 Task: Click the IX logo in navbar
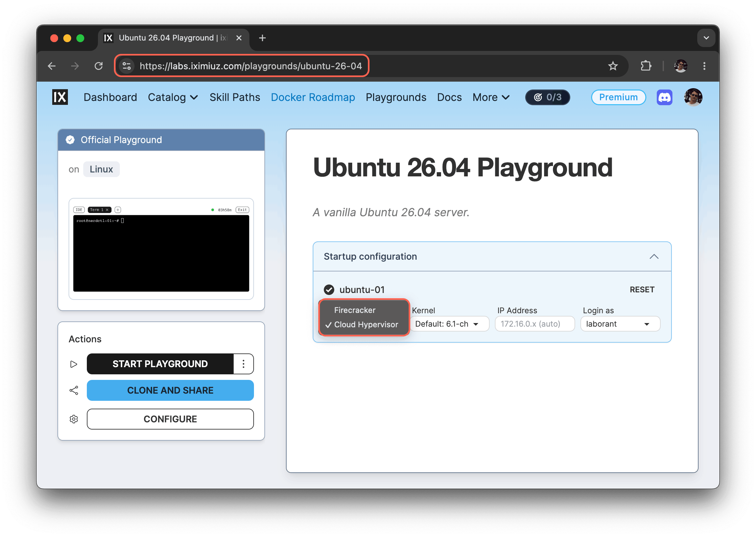point(60,97)
